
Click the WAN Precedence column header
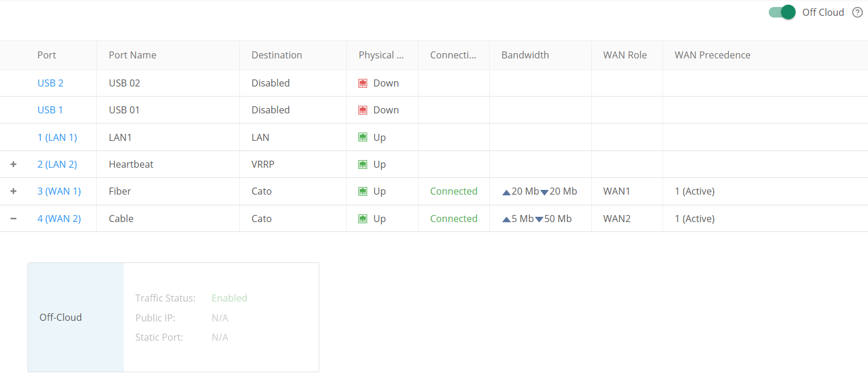pyautogui.click(x=712, y=55)
